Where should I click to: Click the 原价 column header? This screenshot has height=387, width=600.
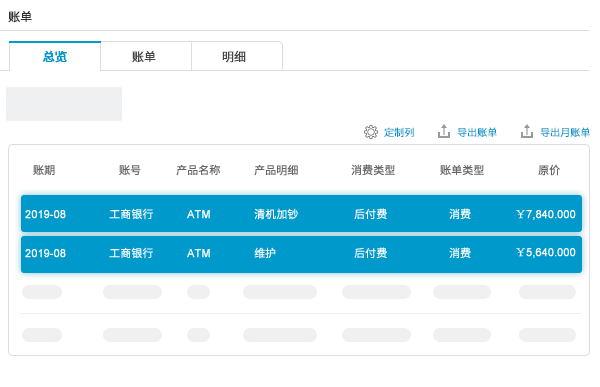tap(549, 170)
